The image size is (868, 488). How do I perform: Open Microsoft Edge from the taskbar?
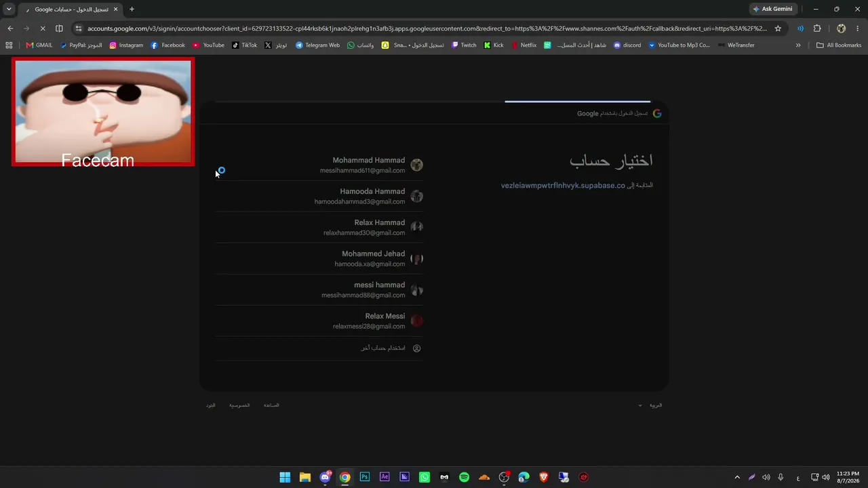[x=524, y=477]
